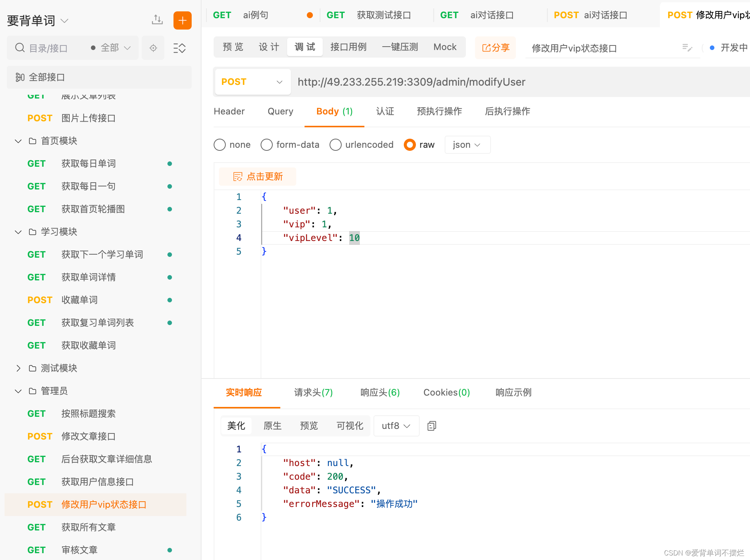Open the json format dropdown
The width and height of the screenshot is (750, 560).
[467, 145]
